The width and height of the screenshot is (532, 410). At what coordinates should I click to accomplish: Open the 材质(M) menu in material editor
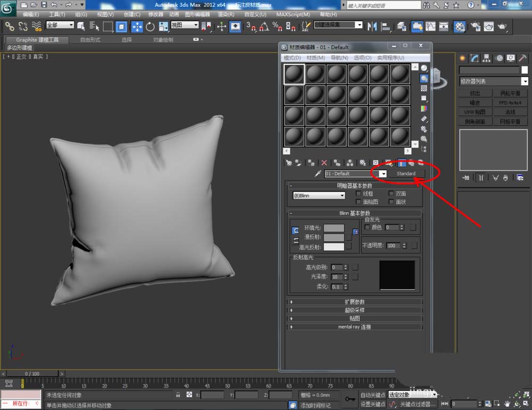315,58
